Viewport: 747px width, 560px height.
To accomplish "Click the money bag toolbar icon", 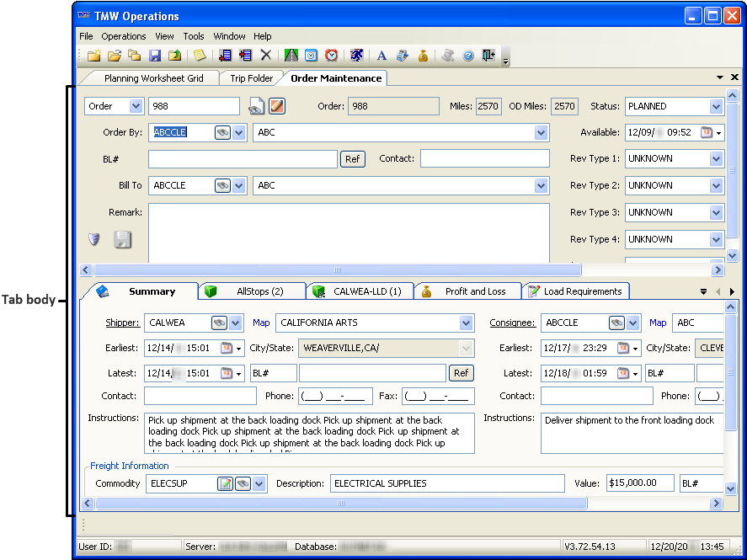I will click(423, 56).
